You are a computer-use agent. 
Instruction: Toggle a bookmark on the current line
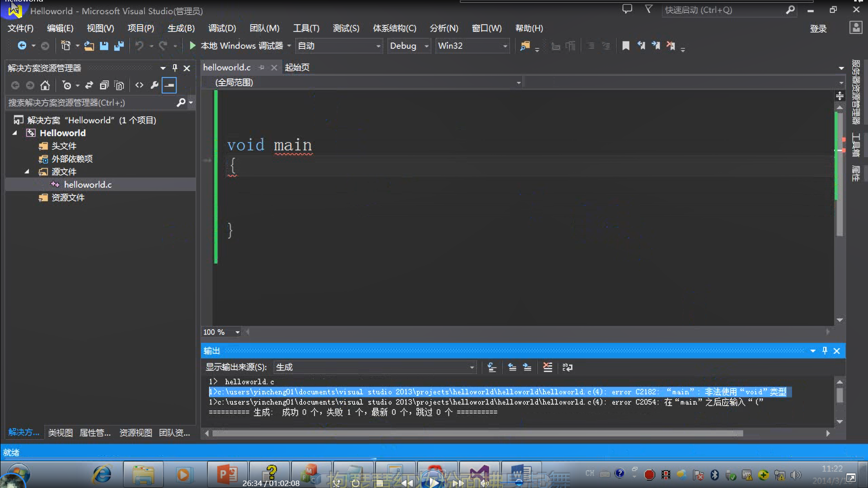625,46
